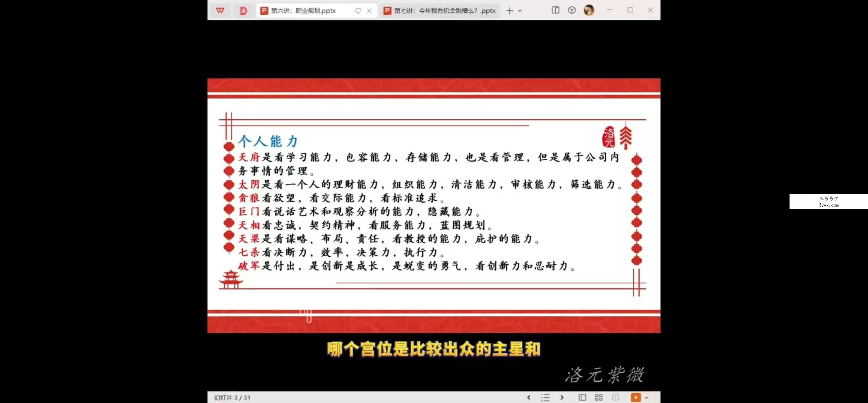Maximize the WPS window

tap(630, 10)
